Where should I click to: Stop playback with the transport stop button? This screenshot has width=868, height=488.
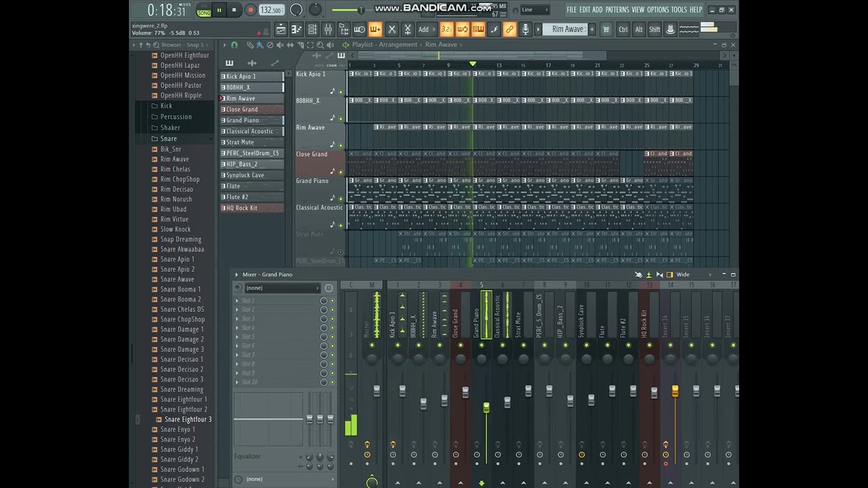pyautogui.click(x=234, y=10)
